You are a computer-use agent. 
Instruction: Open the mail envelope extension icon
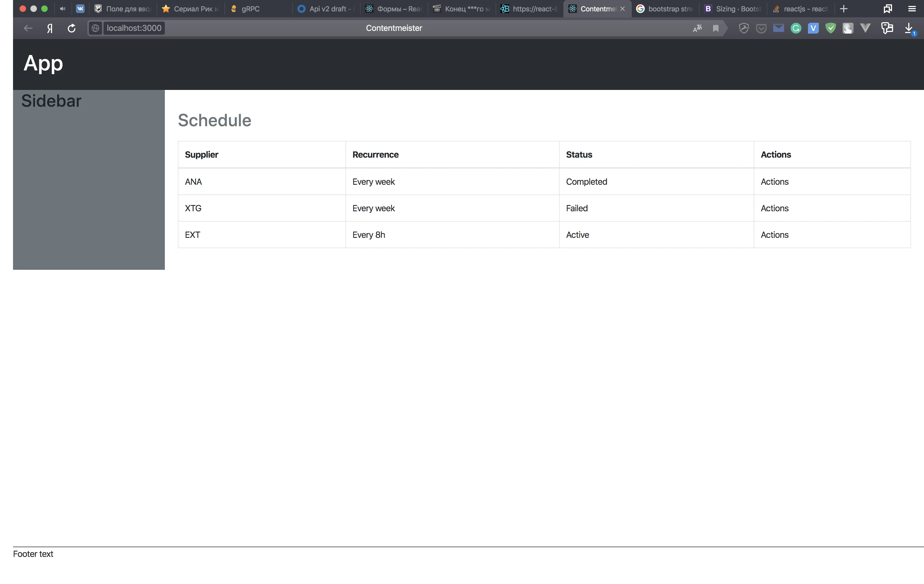(779, 28)
